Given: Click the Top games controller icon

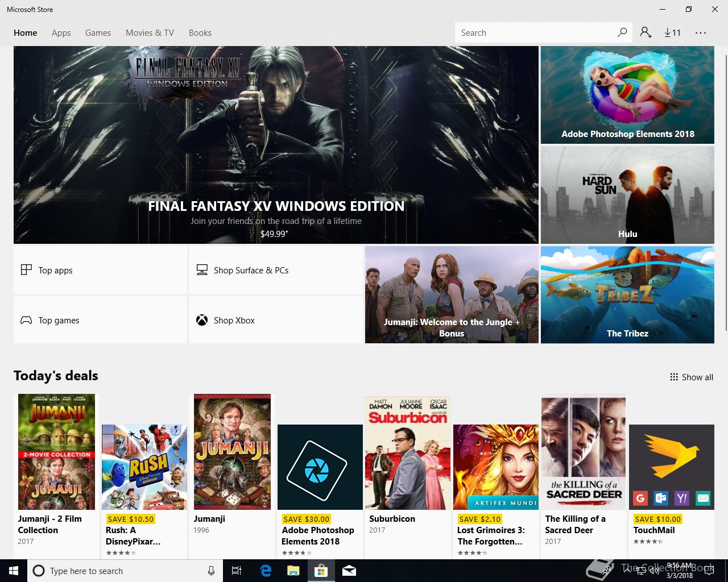Looking at the screenshot, I should [x=26, y=320].
